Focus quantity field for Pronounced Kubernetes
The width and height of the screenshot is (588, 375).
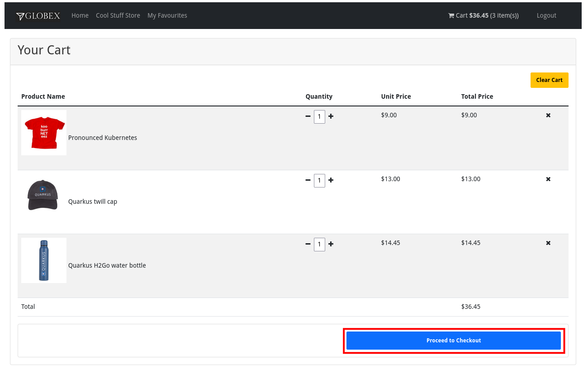(319, 117)
